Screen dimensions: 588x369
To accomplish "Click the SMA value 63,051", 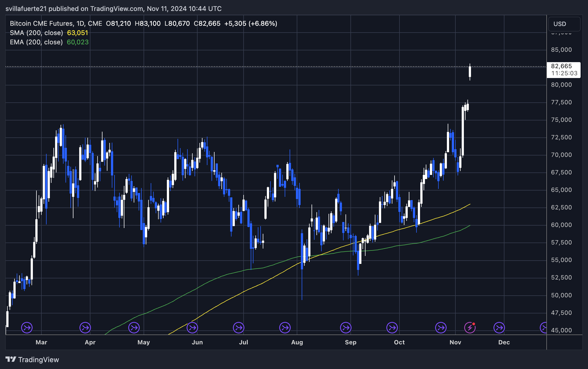I will pos(78,33).
